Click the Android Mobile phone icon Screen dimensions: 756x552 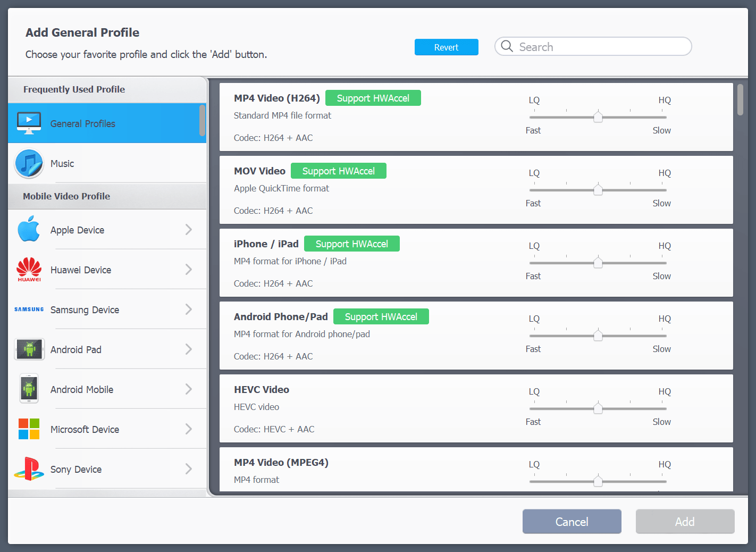point(29,389)
